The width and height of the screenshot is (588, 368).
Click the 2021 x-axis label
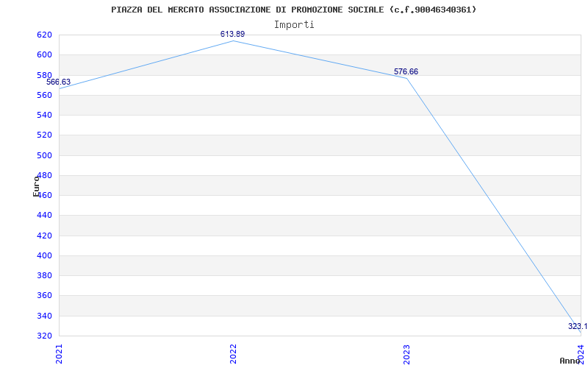60,354
